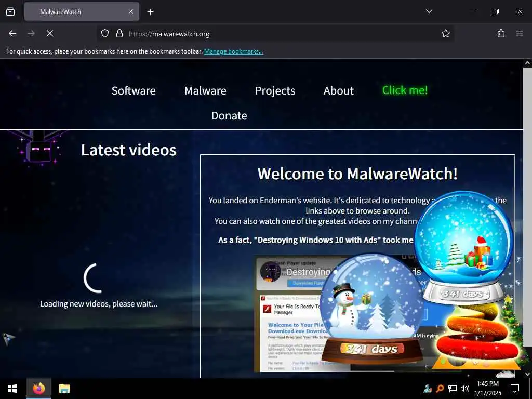Open the Donate menu item
Image resolution: width=532 pixels, height=399 pixels.
point(229,116)
